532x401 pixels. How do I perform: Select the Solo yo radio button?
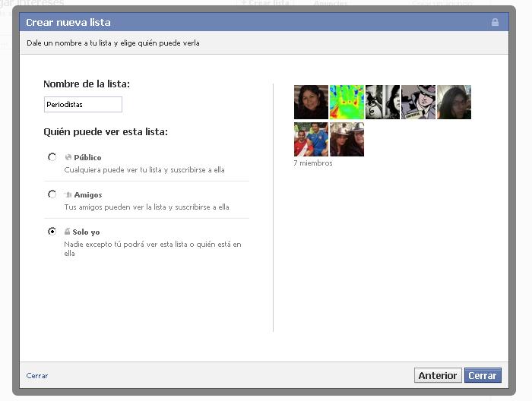(52, 232)
